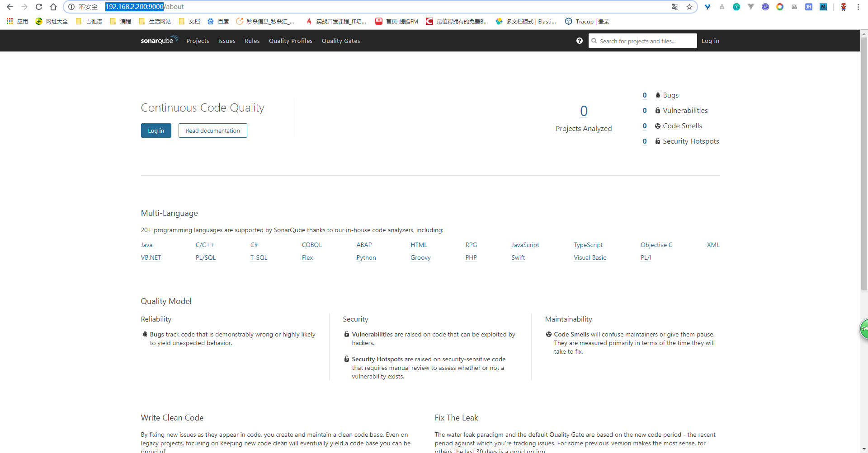Image resolution: width=868 pixels, height=453 pixels.
Task: Click the browser home icon
Action: (53, 7)
